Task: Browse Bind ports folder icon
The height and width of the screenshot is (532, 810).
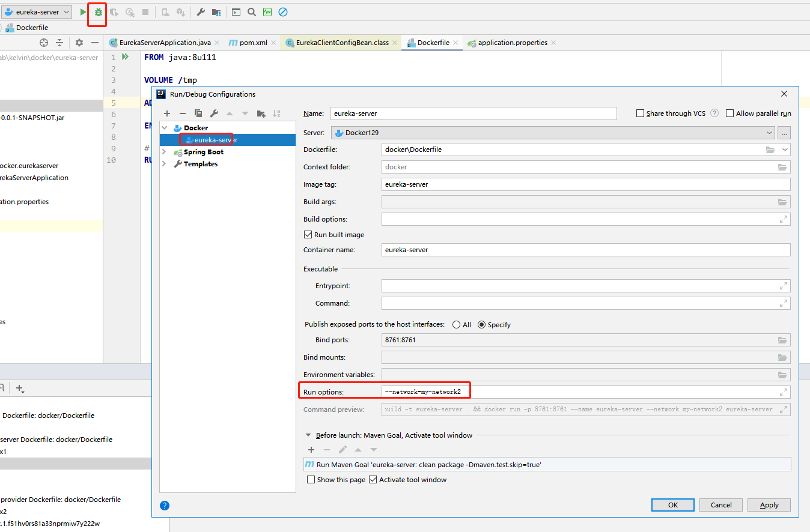Action: tap(782, 340)
